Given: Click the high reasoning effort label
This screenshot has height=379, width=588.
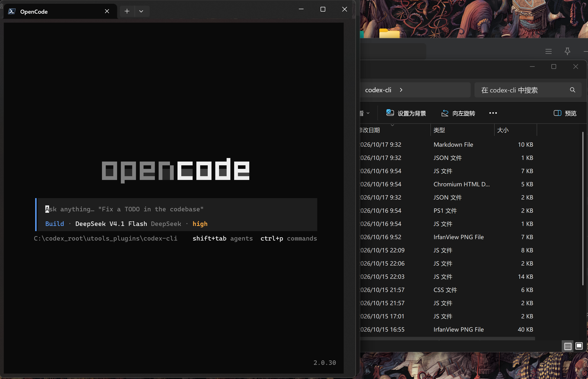Looking at the screenshot, I should [200, 224].
